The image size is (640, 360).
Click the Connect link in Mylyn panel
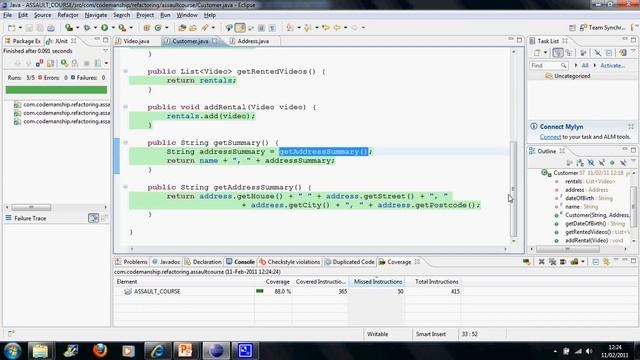(x=550, y=137)
